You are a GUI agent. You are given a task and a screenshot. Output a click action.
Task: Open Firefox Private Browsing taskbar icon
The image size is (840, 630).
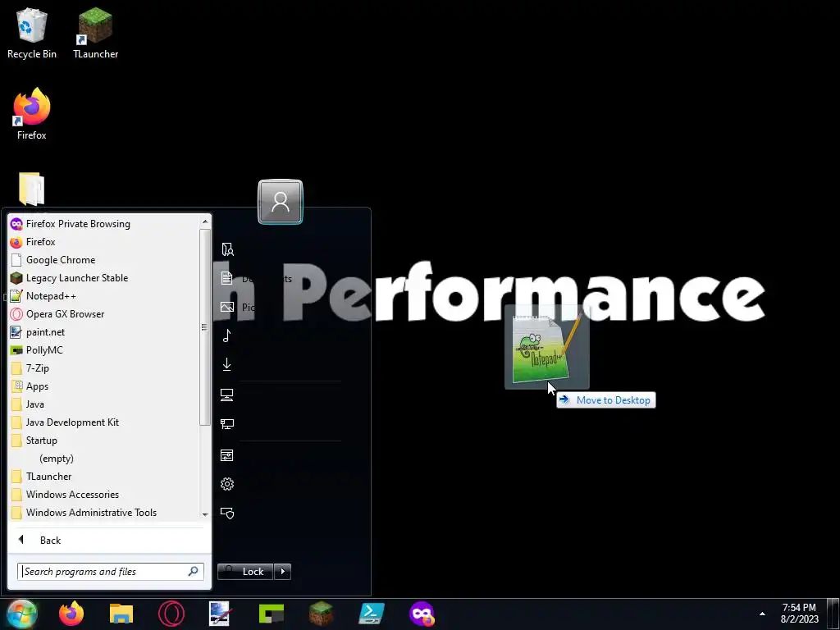pos(422,614)
